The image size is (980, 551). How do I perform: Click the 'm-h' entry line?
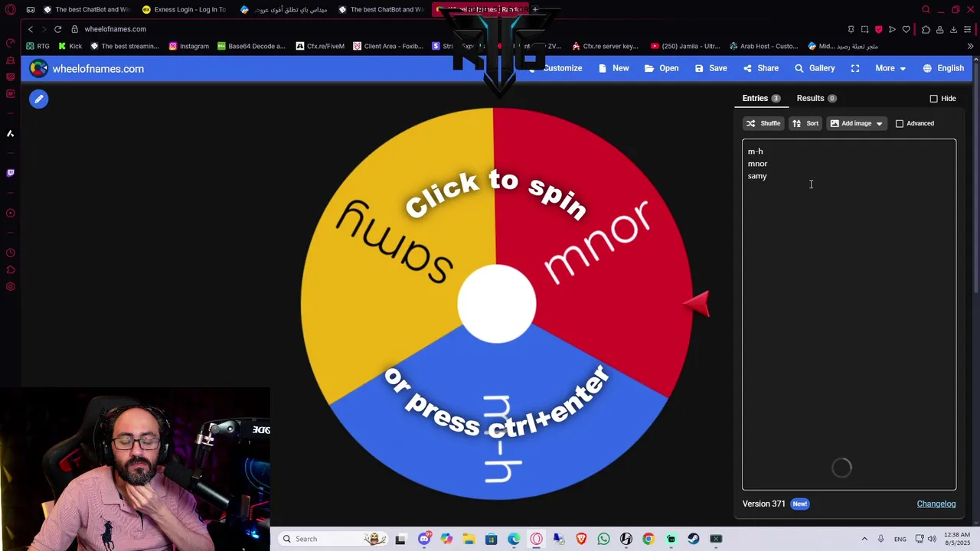[755, 152]
